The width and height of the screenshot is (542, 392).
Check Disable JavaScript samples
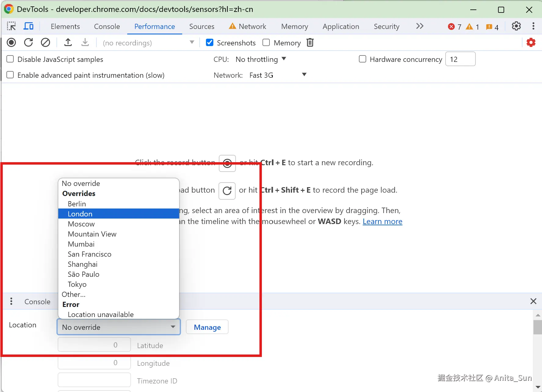coord(10,59)
